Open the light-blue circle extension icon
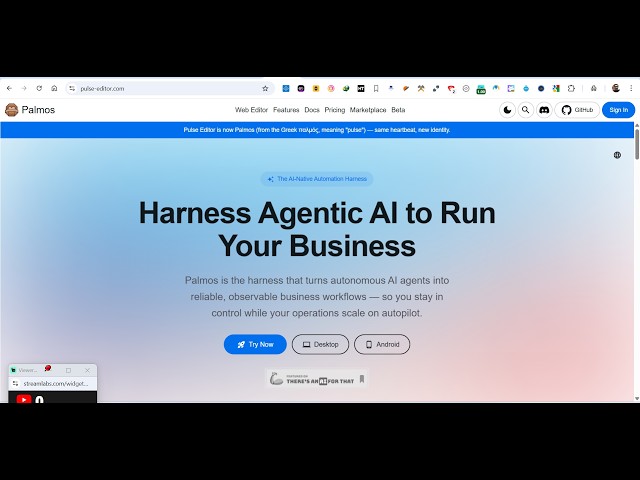 point(526,89)
